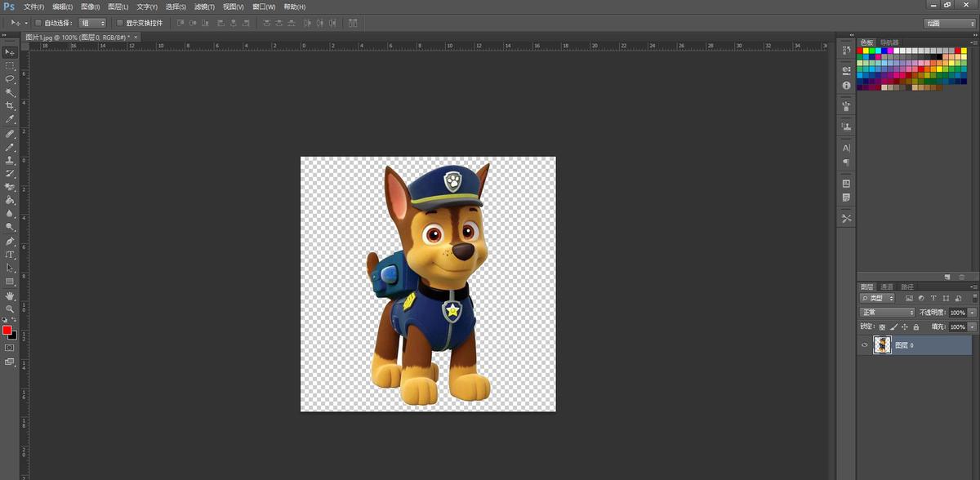The width and height of the screenshot is (980, 480).
Task: Click the lock-all padlock icon in Layers
Action: point(915,327)
